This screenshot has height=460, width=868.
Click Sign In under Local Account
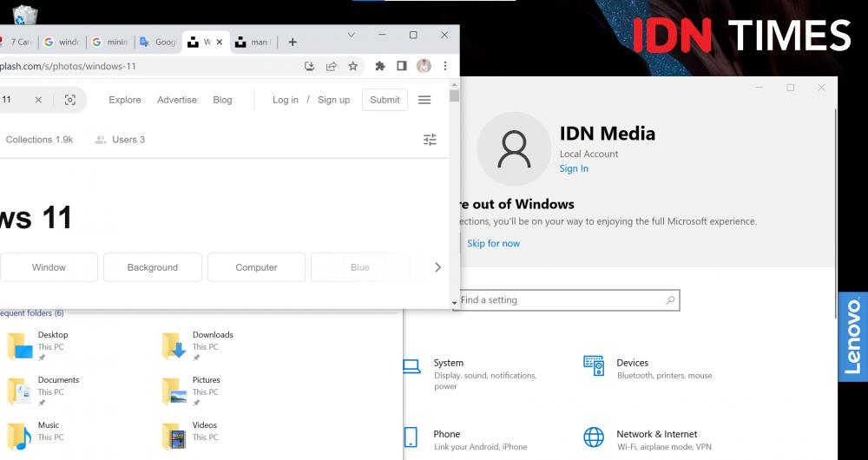tap(574, 169)
